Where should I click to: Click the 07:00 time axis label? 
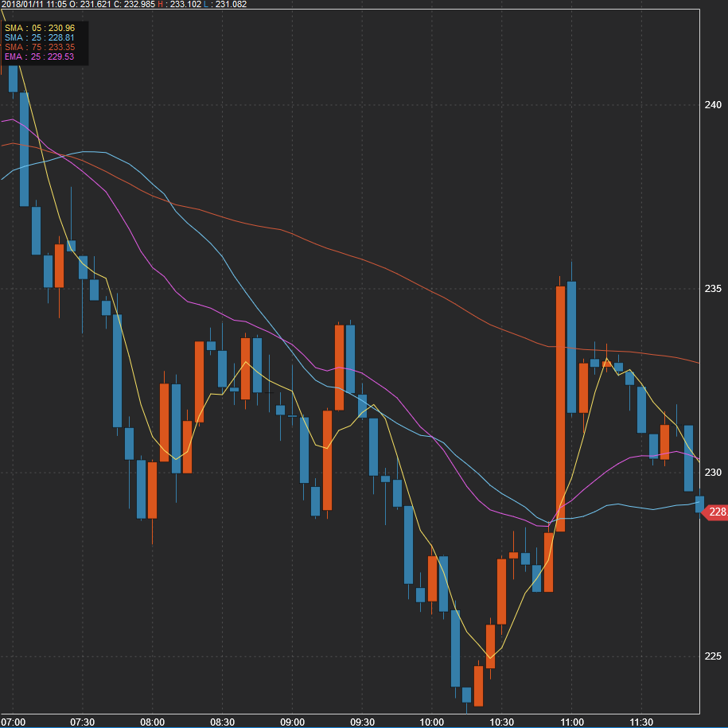tap(13, 722)
